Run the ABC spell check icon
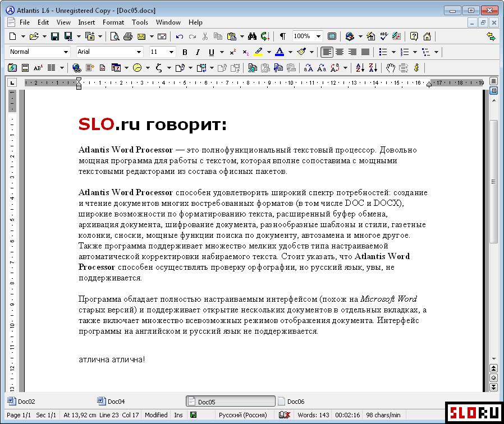Viewport: 504px width, 424px height. tap(384, 36)
